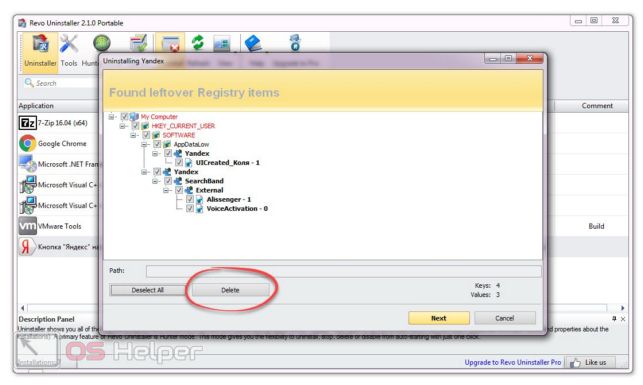Screen dimensions: 643x385
Task: Select the VMware Tools application icon
Action: [27, 226]
